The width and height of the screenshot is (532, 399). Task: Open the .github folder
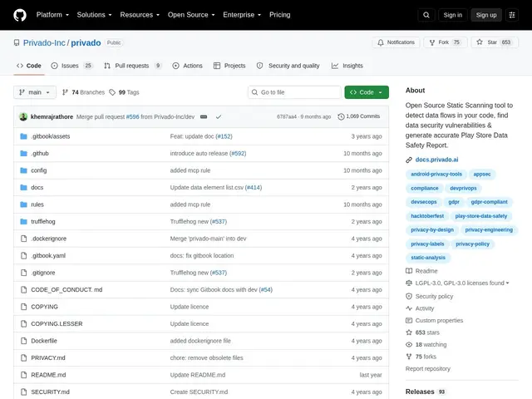tap(40, 153)
